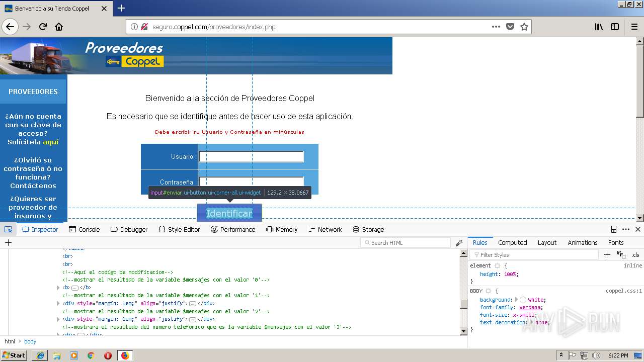Click the Identificar submit button

[229, 214]
